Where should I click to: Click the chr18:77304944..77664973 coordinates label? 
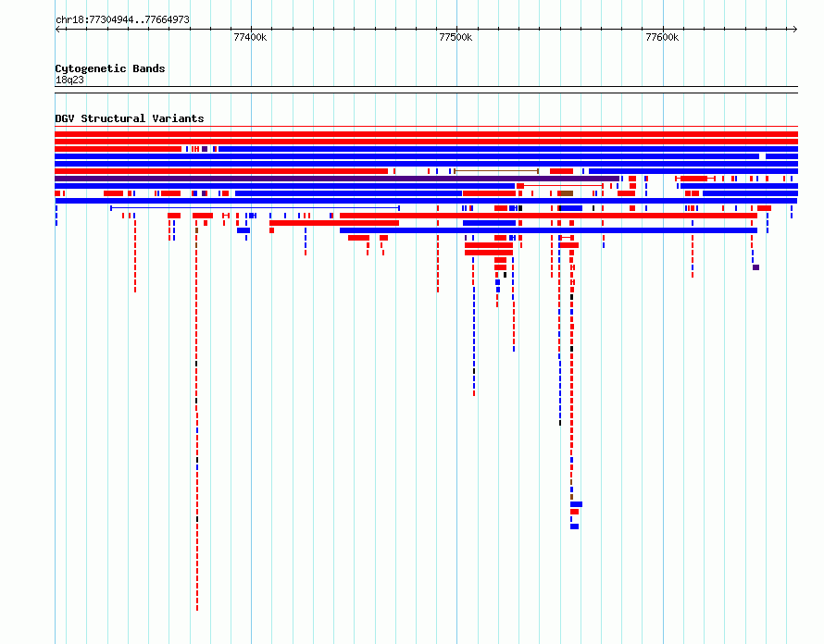tap(122, 19)
